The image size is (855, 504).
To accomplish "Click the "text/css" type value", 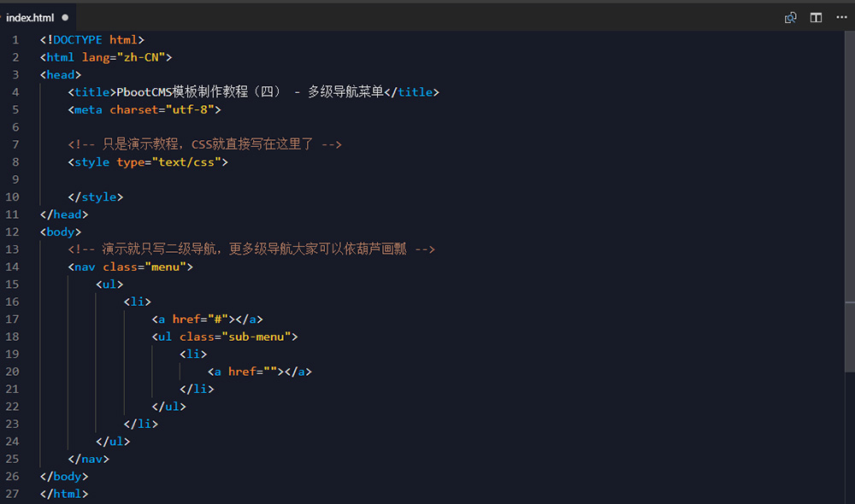I will (190, 161).
